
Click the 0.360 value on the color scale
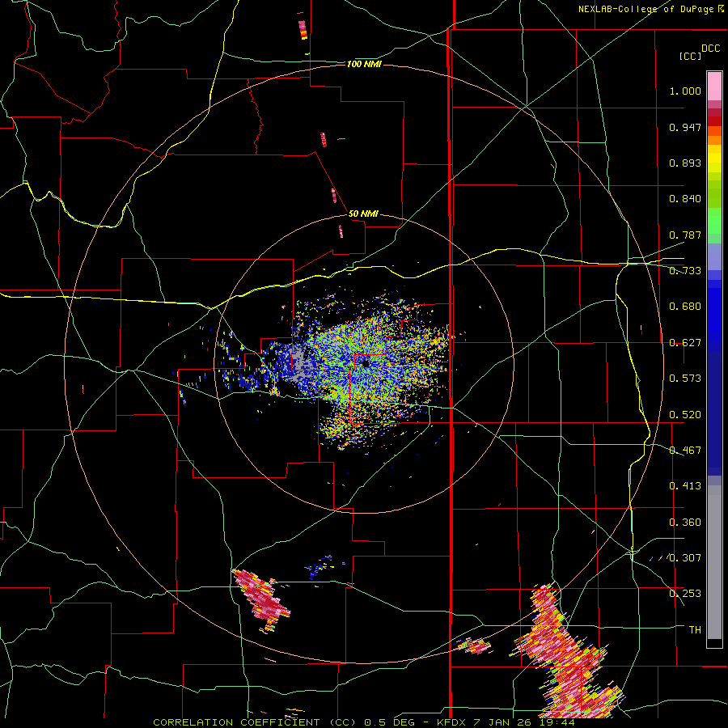point(685,523)
